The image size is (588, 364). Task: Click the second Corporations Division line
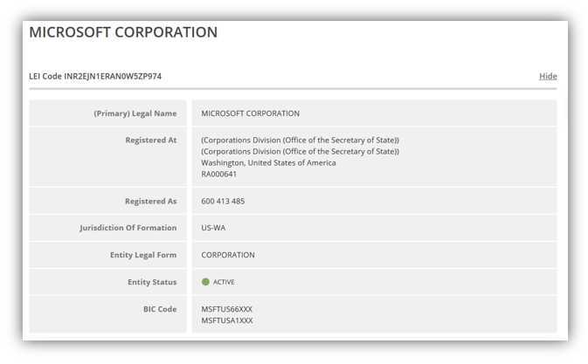[300, 151]
